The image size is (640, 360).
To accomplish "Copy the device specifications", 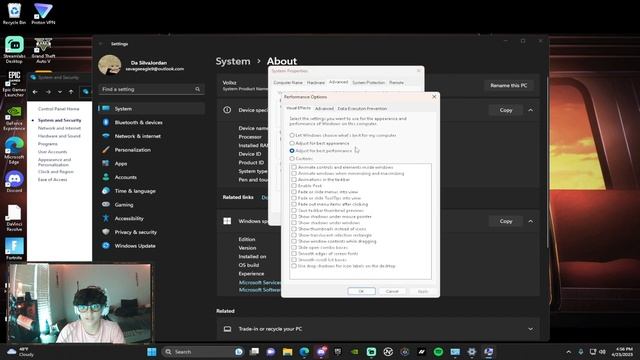I will click(506, 110).
